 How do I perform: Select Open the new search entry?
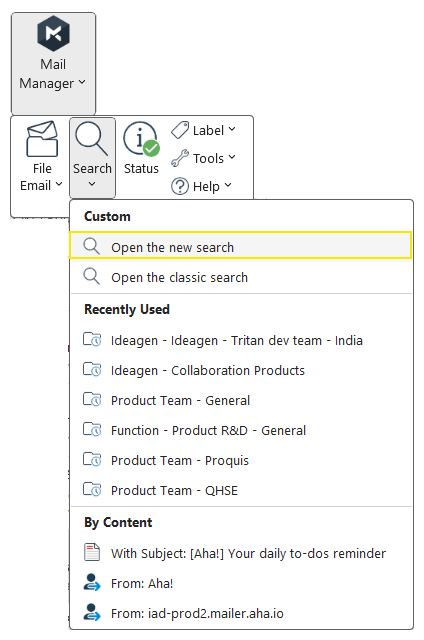click(241, 246)
